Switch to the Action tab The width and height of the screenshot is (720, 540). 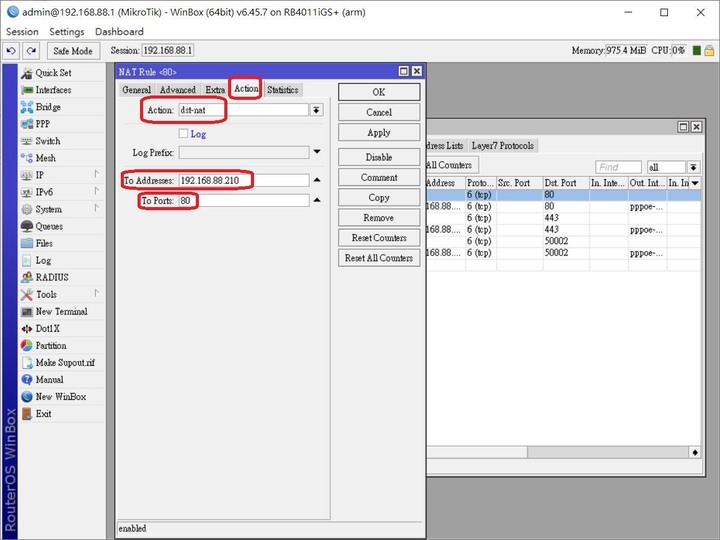pos(246,88)
